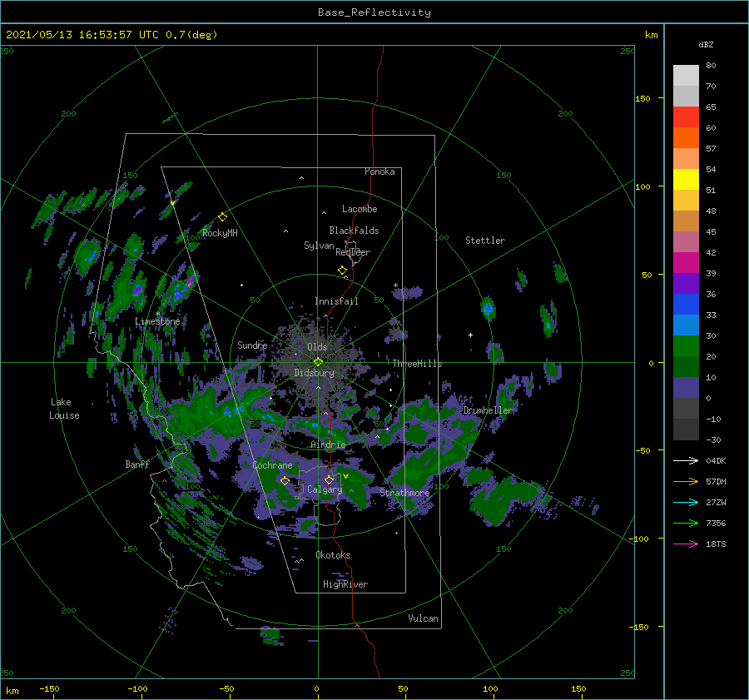The height and width of the screenshot is (700, 749).
Task: Select the yellow diamond marker below RedDeer
Action: point(342,270)
